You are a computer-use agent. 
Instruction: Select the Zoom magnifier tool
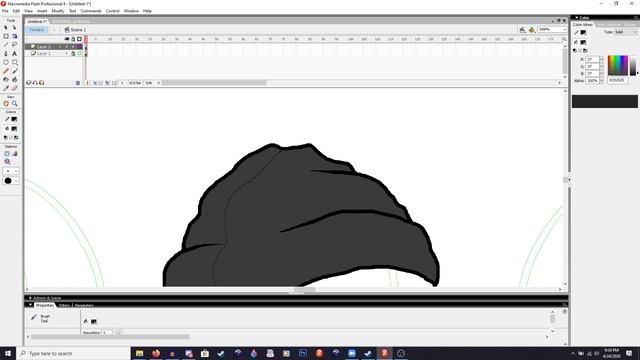coord(15,104)
